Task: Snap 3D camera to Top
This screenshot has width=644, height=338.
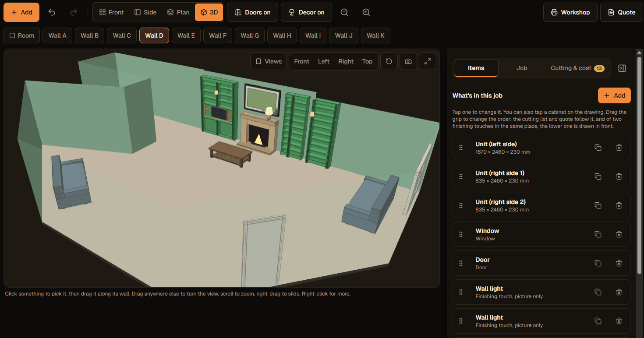Action: pyautogui.click(x=367, y=61)
